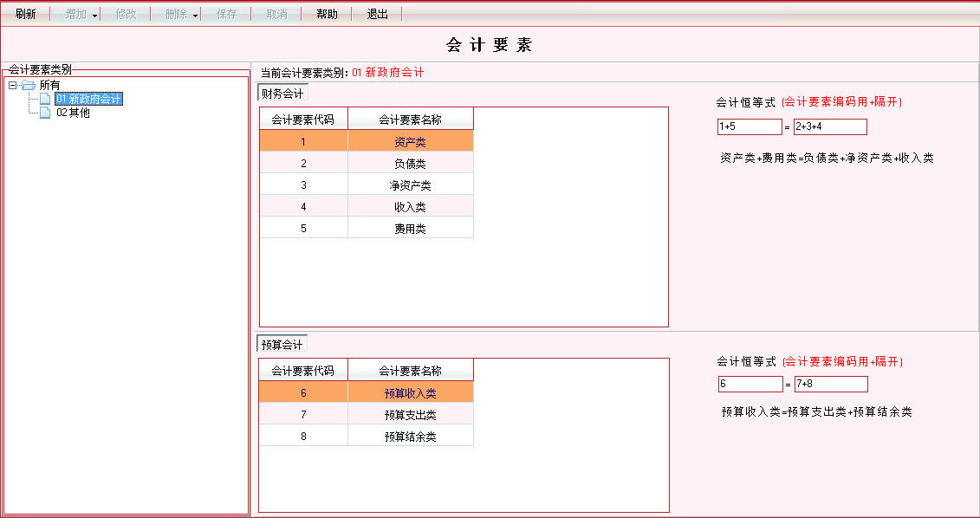Open the 帮助 help toolbar item
This screenshot has height=518, width=980.
(327, 14)
